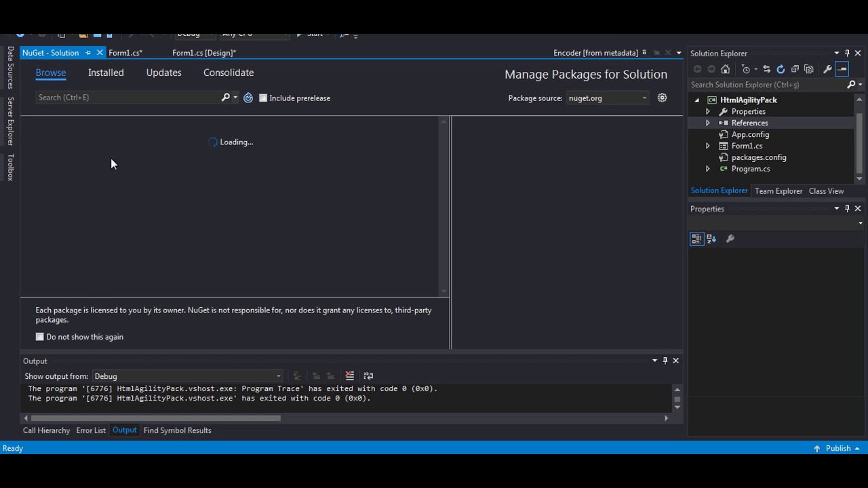
Task: Collapse the HtmlAgilityPack project node
Action: point(697,100)
